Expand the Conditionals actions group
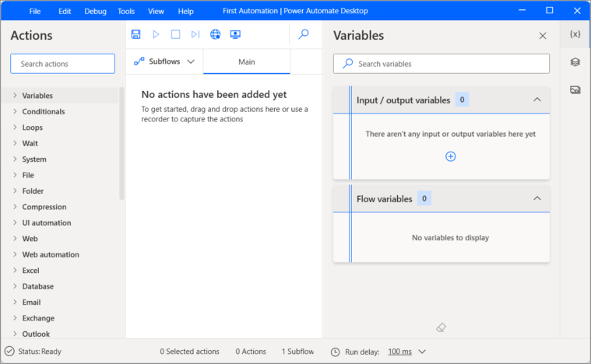The width and height of the screenshot is (591, 364). click(15, 111)
